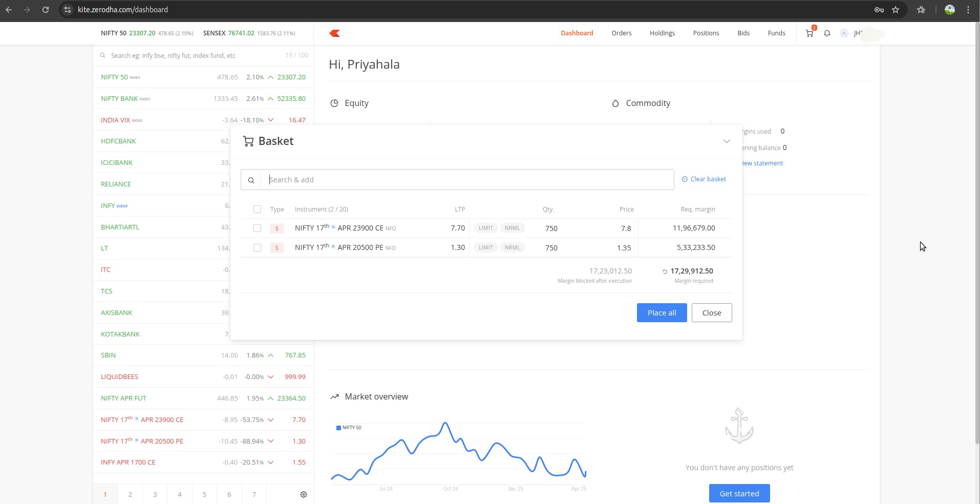Click the anchor positions illustration
The width and height of the screenshot is (980, 504).
(739, 426)
